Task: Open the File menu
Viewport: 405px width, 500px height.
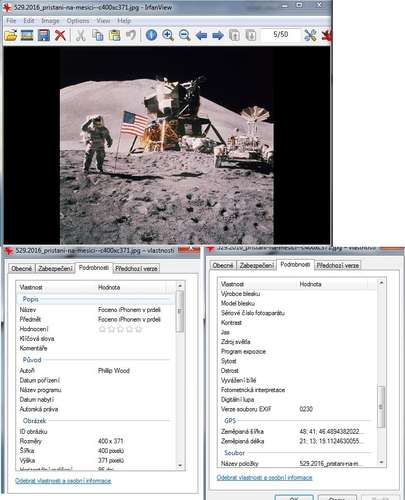Action: [11, 21]
